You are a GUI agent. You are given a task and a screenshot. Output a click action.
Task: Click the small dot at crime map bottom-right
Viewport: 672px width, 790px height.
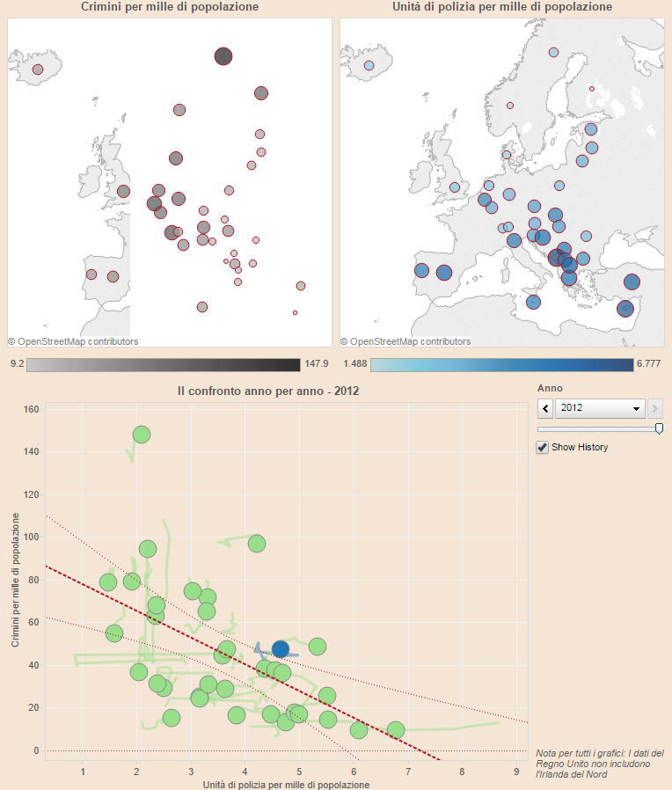coord(295,312)
